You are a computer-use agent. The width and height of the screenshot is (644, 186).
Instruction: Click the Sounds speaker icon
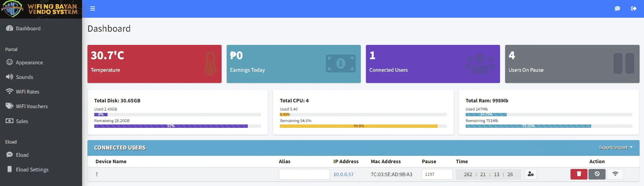tap(10, 77)
